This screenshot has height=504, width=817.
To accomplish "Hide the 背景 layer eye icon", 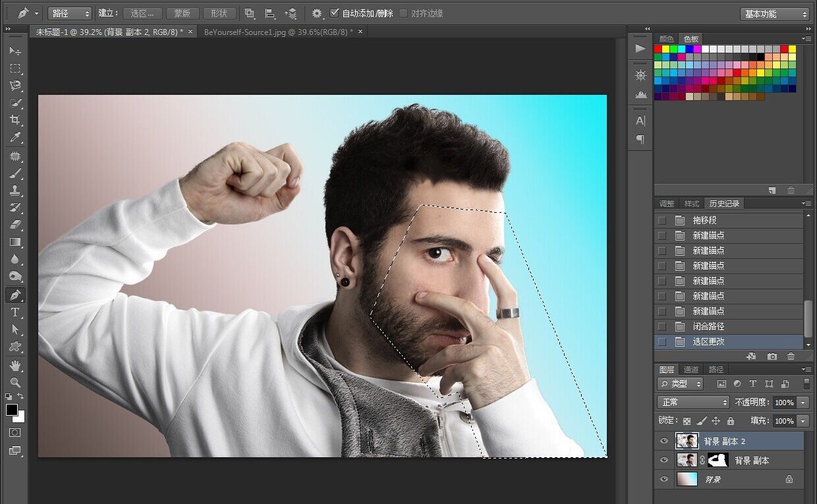I will 664,480.
